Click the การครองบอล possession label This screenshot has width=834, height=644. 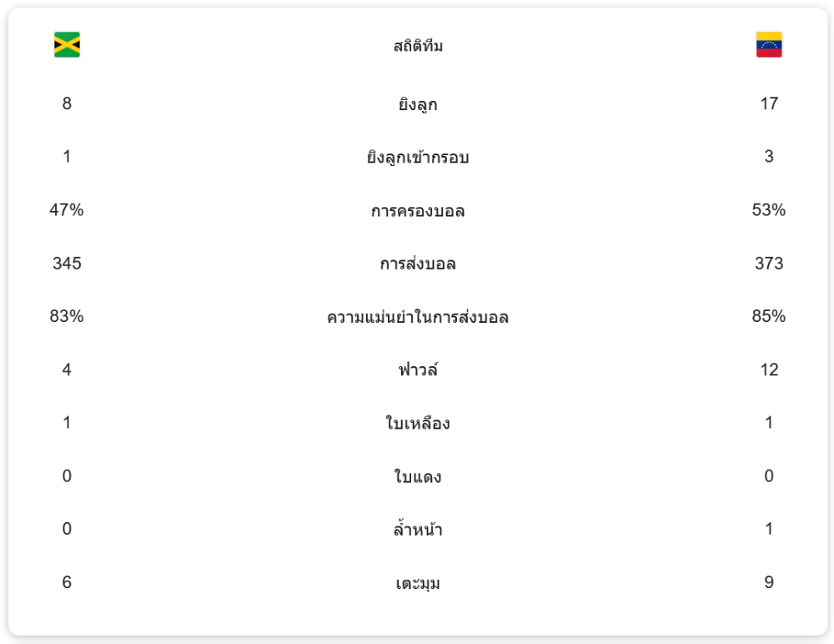coord(418,211)
